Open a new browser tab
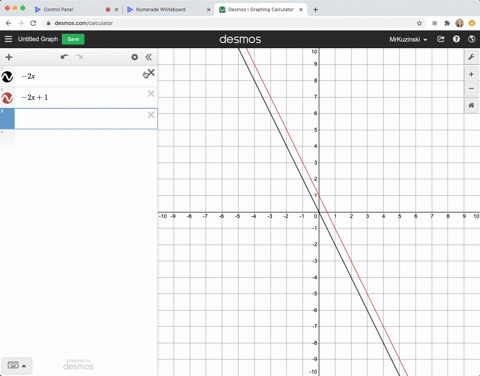The height and width of the screenshot is (376, 480). click(315, 10)
